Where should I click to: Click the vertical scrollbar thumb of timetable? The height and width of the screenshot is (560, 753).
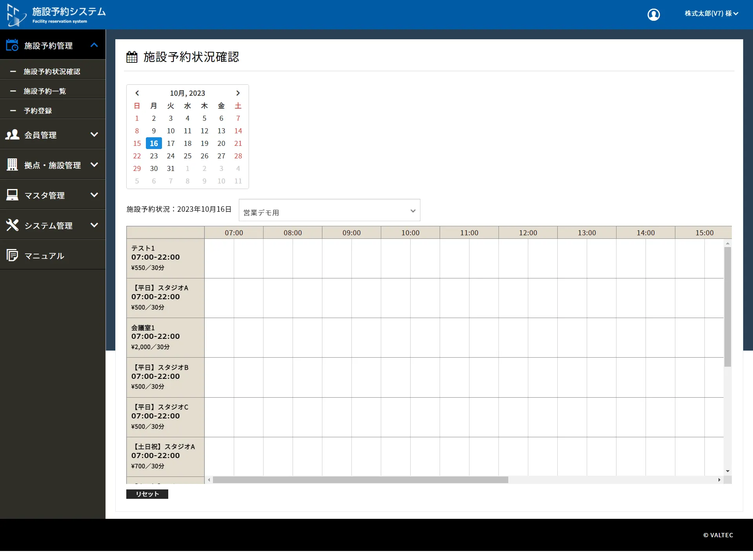pyautogui.click(x=728, y=307)
